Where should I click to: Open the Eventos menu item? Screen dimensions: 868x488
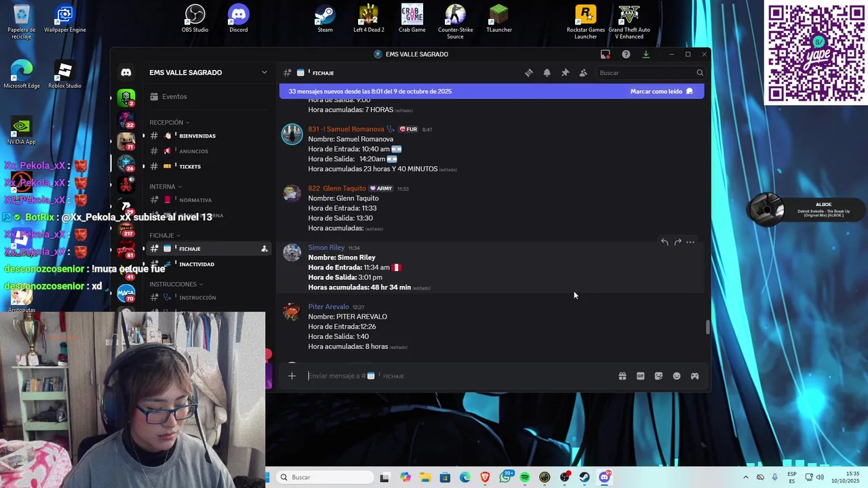[209, 96]
